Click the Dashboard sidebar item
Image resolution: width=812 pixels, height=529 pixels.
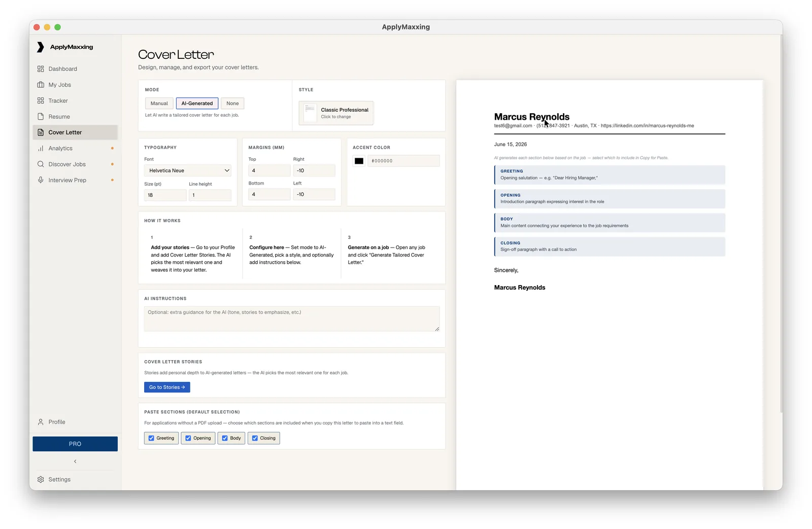coord(75,69)
